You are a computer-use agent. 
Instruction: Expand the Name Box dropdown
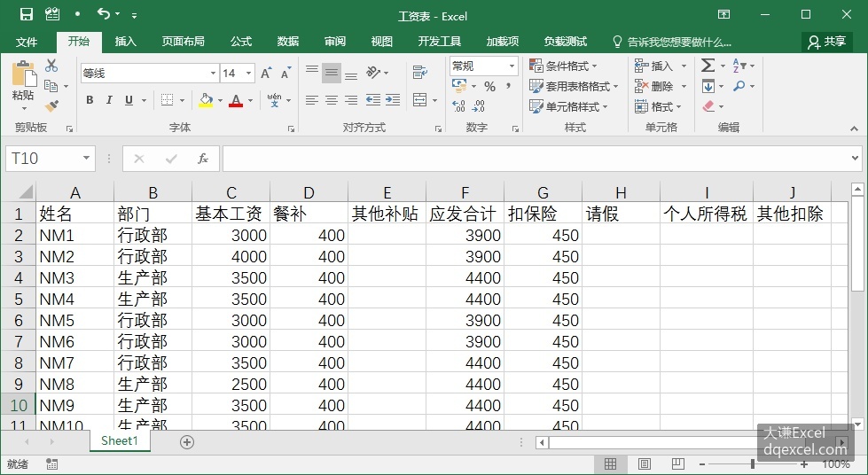pos(86,159)
